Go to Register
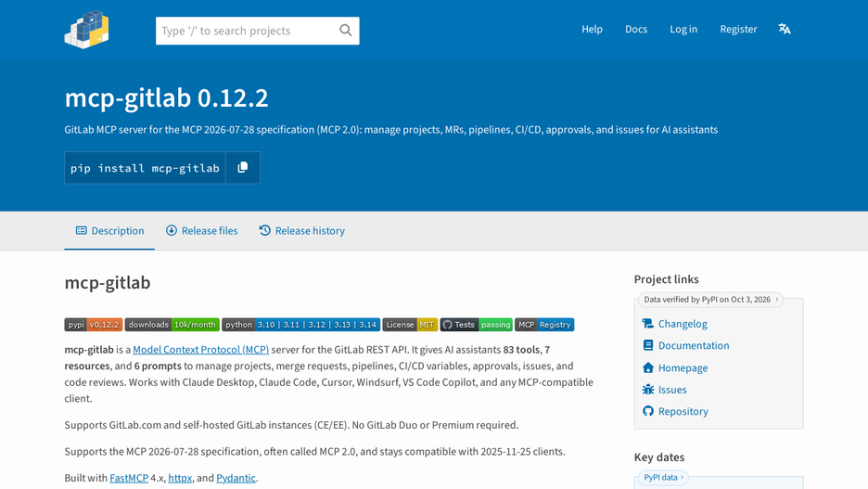 [738, 29]
